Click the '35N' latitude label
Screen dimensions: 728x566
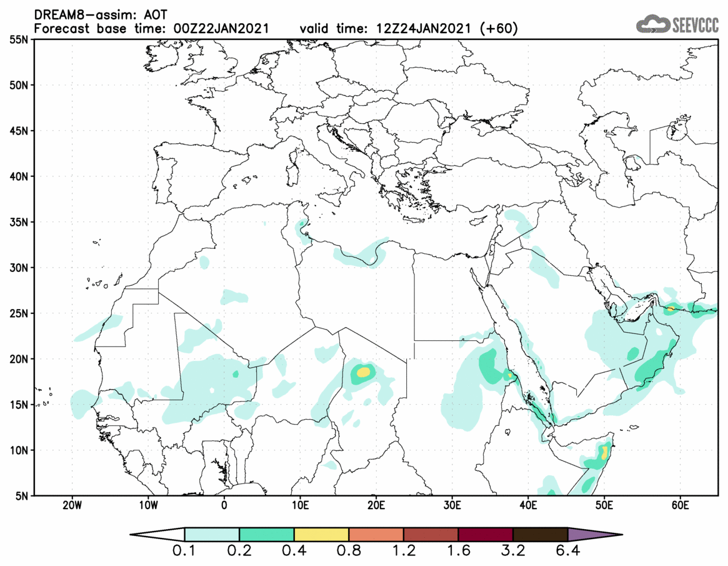tap(19, 221)
